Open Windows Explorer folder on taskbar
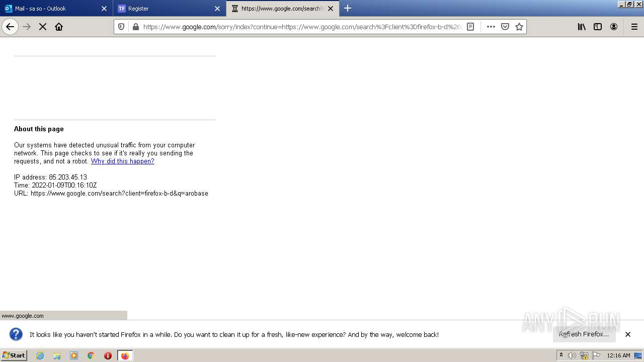Viewport: 644px width, 362px height. coord(57,355)
